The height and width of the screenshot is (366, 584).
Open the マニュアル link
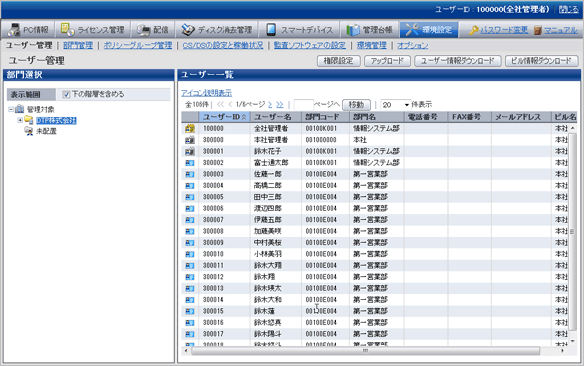(561, 30)
